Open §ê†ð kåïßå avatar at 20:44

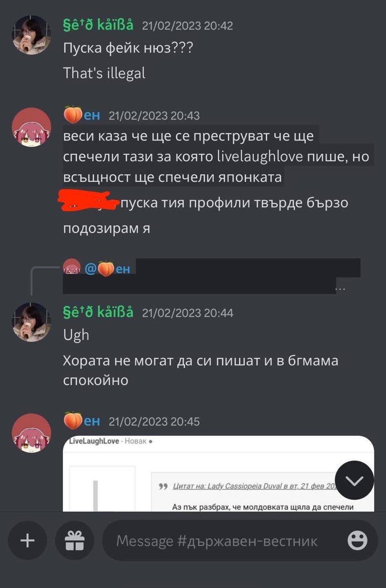(31, 322)
